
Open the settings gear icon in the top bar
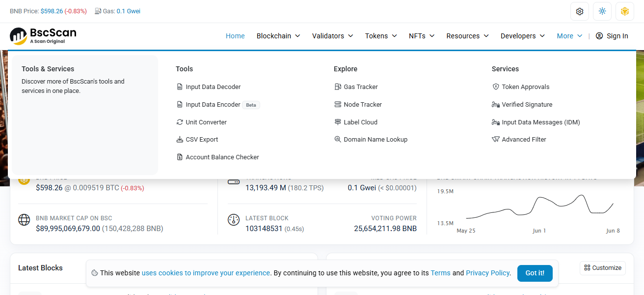tap(580, 11)
